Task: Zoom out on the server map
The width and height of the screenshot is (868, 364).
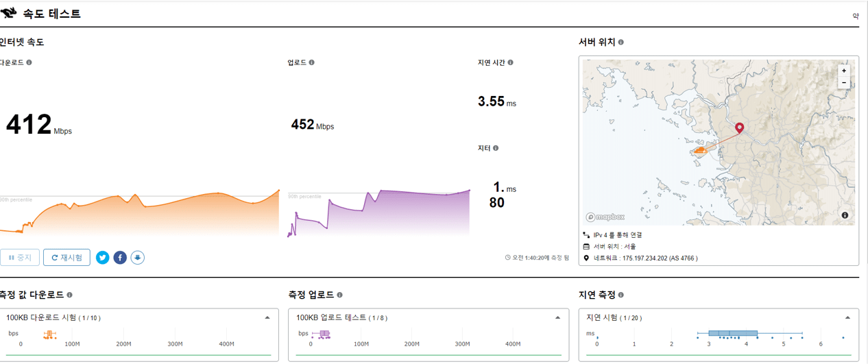Action: point(844,83)
